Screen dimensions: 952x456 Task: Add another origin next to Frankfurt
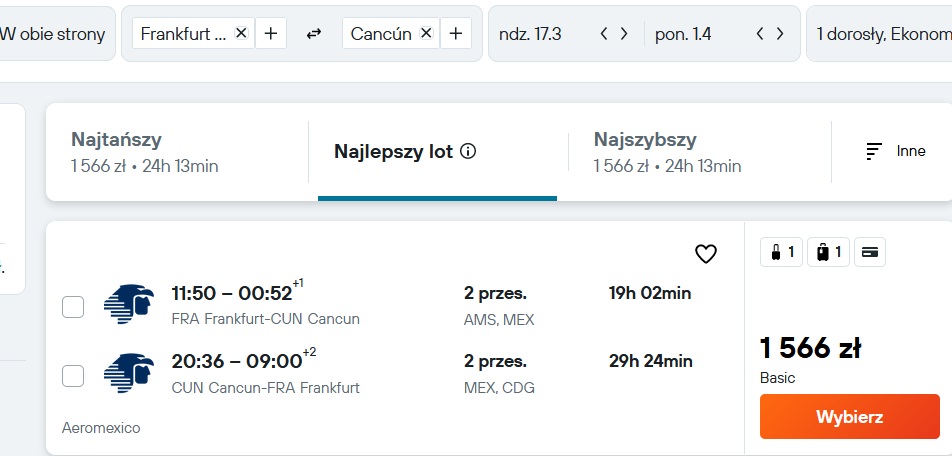271,33
